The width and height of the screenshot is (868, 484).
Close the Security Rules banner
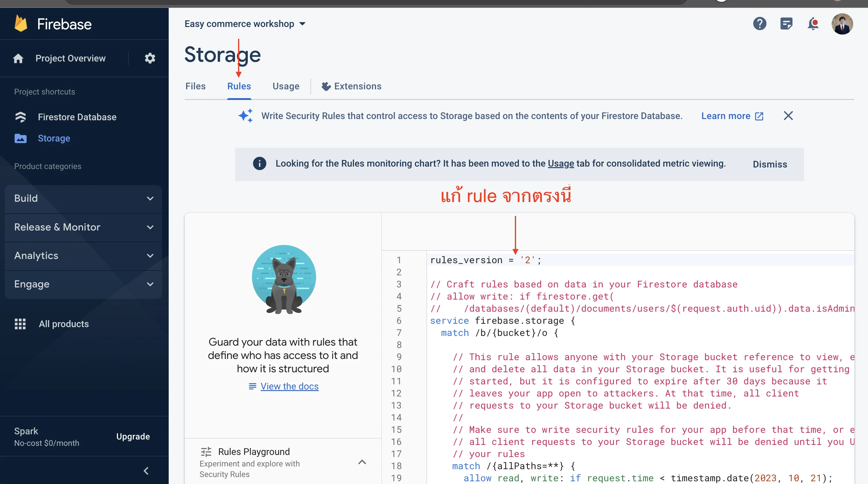click(x=788, y=116)
